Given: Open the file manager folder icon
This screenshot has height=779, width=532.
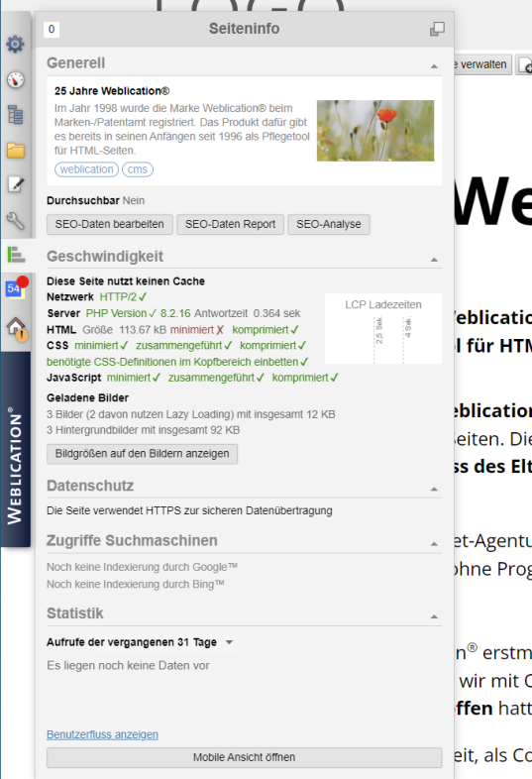Looking at the screenshot, I should [x=16, y=150].
